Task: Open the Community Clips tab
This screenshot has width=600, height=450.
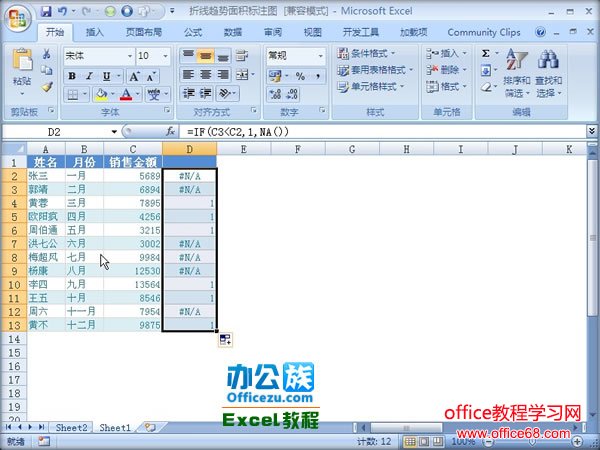Action: click(484, 32)
